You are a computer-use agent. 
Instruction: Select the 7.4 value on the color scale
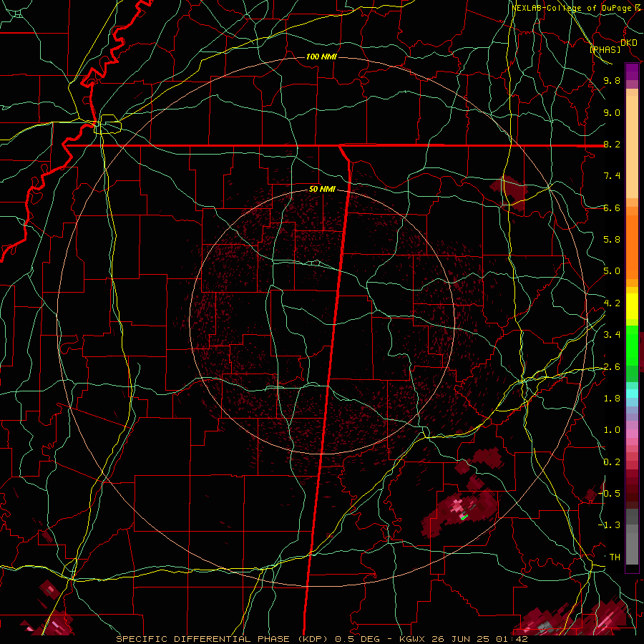pos(612,176)
